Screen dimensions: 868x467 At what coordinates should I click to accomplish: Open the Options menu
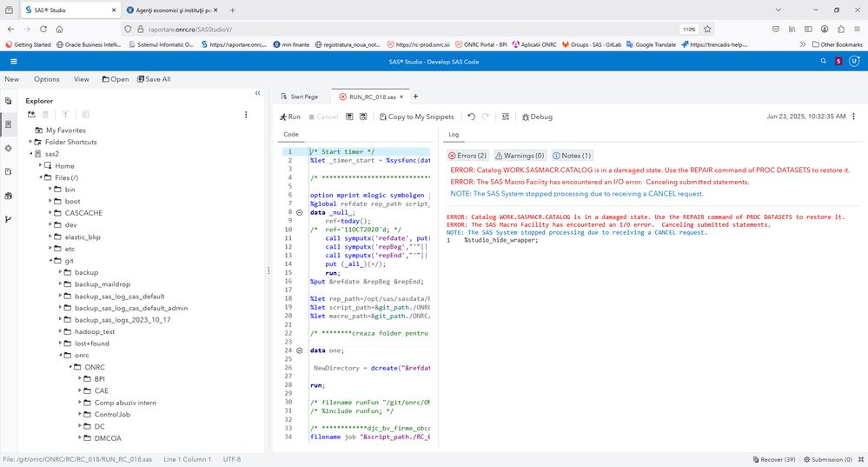pos(46,79)
